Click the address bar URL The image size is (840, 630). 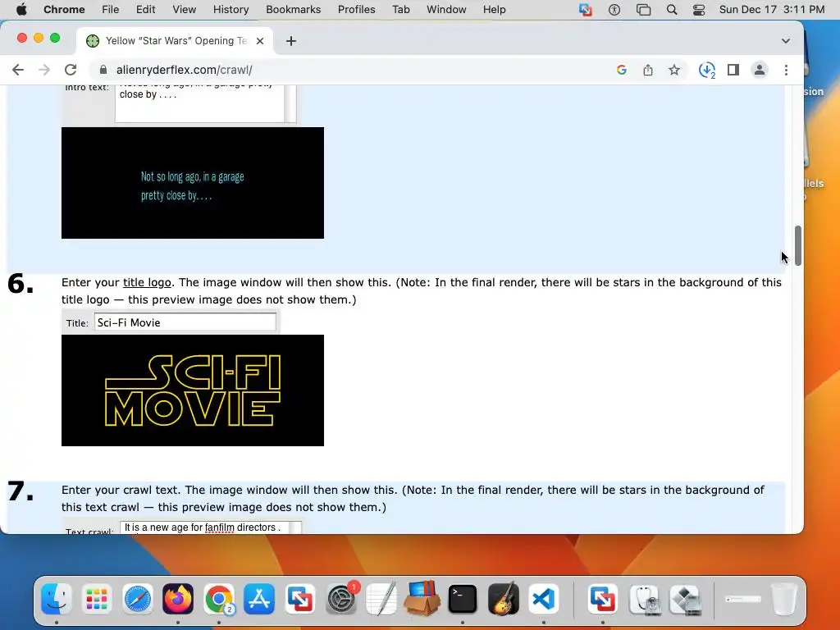pos(185,70)
